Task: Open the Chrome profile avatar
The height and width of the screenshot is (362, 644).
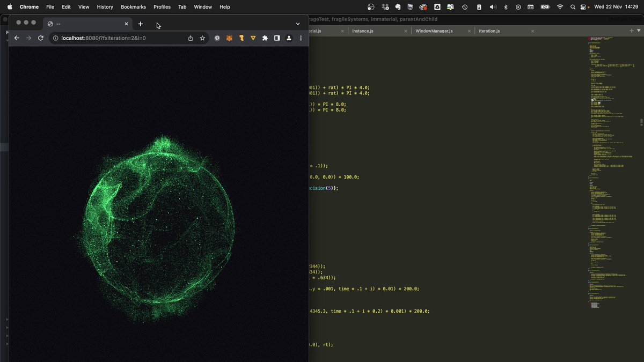Action: pos(289,38)
